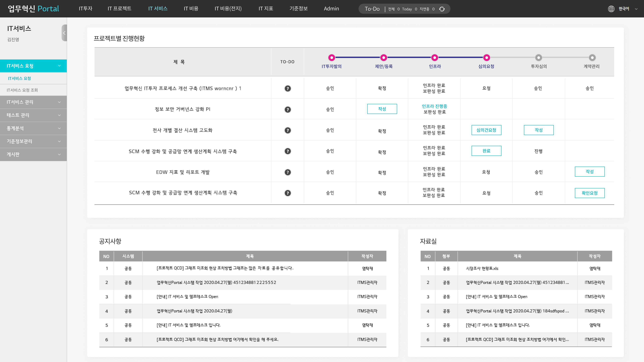Click the help icon for 정보 보안 거버넌스 row
The width and height of the screenshot is (644, 362).
click(x=288, y=109)
